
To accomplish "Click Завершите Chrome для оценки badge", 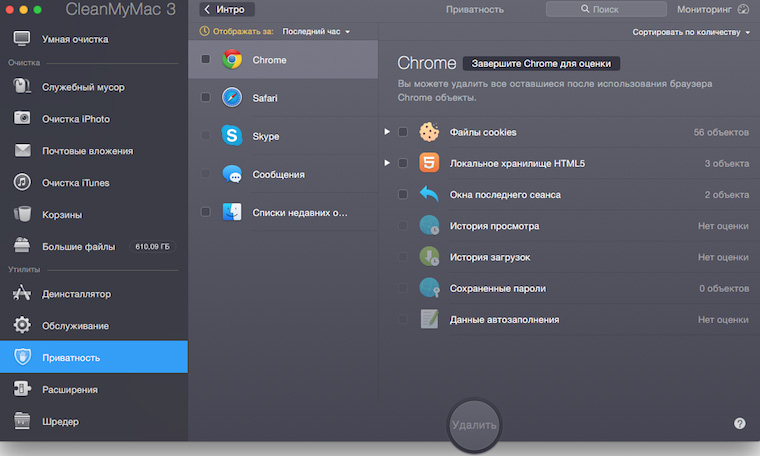I will (x=541, y=63).
